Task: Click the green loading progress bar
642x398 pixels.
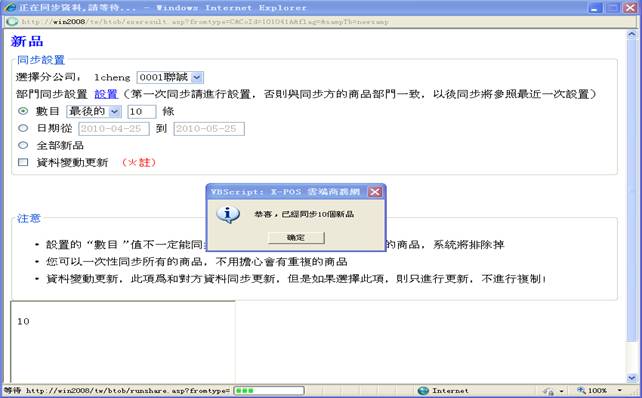Action: coord(269,391)
